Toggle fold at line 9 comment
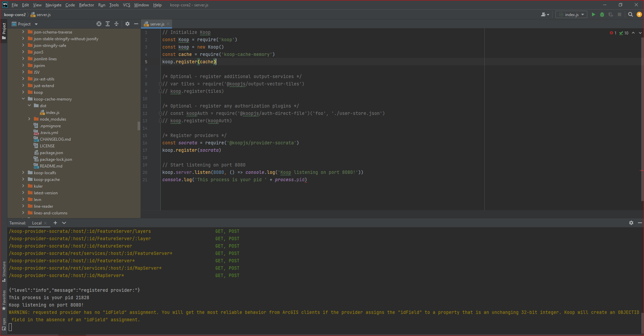The height and width of the screenshot is (336, 644). click(160, 91)
